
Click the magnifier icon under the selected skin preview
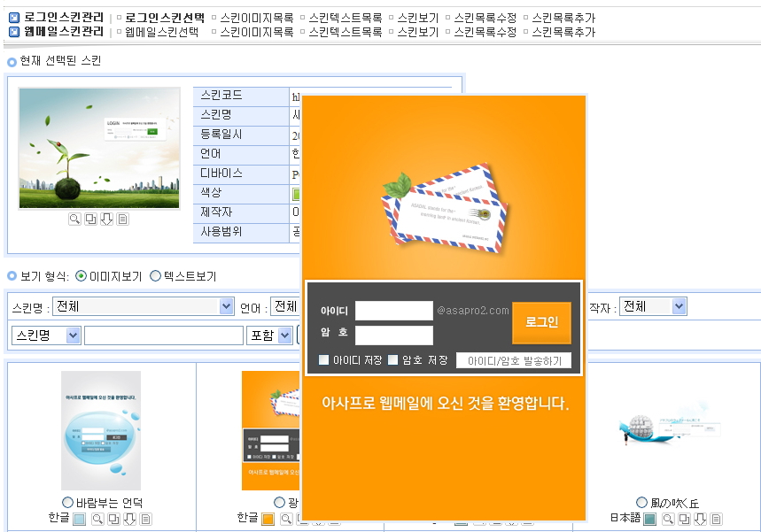tap(75, 219)
